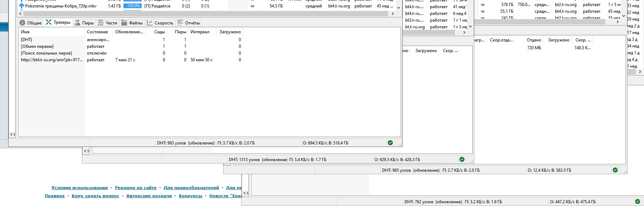Toggle the sidebar expander below the front window's tracker list
This screenshot has height=216, width=644.
12,134
